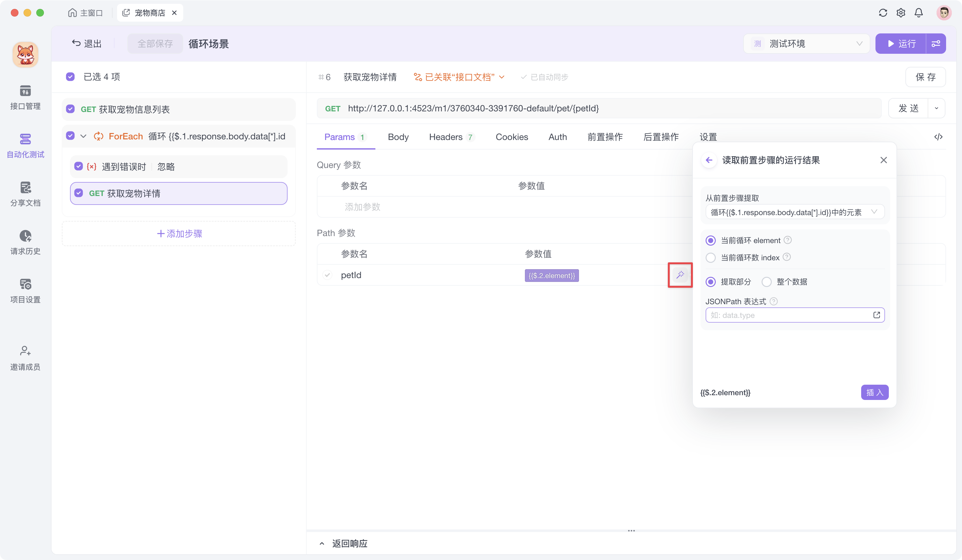This screenshot has height=560, width=962.
Task: Go back using popup arrow icon
Action: click(709, 160)
